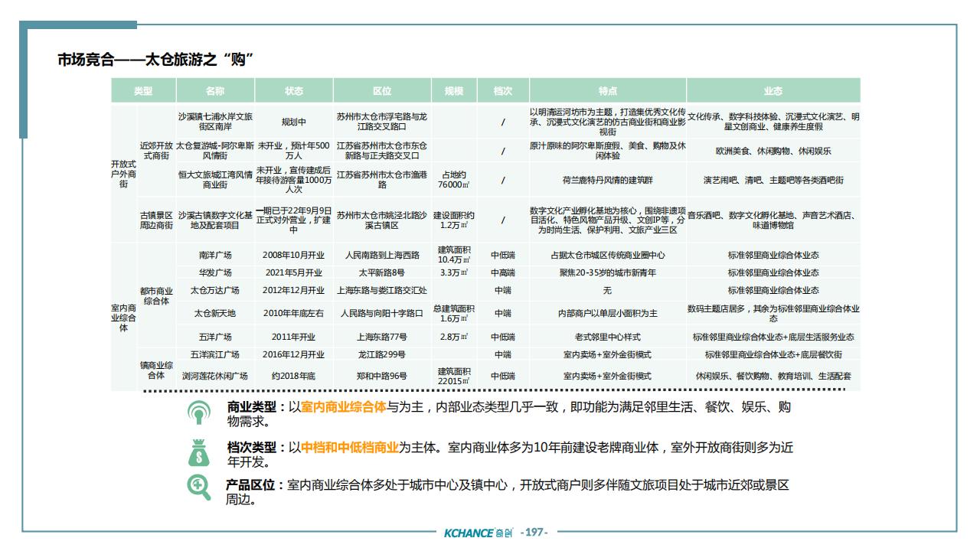Select the orange highlighted 中档和中低档商业 text
The height and width of the screenshot is (551, 980).
click(x=350, y=448)
